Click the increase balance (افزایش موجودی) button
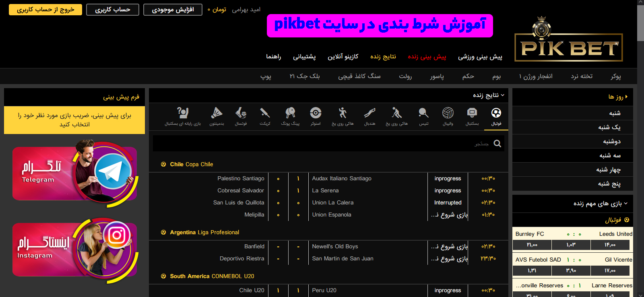Image resolution: width=644 pixels, height=297 pixels. tap(173, 10)
